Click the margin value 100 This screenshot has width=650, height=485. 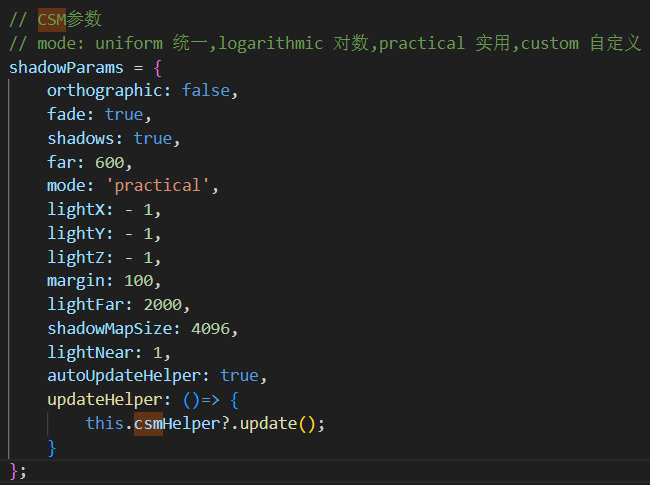(139, 281)
